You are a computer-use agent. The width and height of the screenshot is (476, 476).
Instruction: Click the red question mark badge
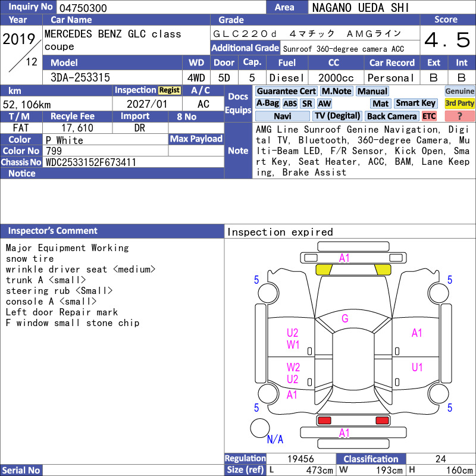459,116
